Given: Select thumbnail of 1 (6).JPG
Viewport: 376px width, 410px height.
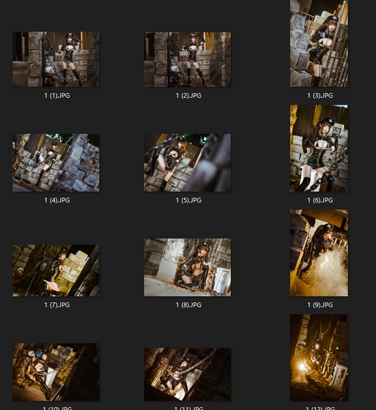Looking at the screenshot, I should pyautogui.click(x=319, y=148).
